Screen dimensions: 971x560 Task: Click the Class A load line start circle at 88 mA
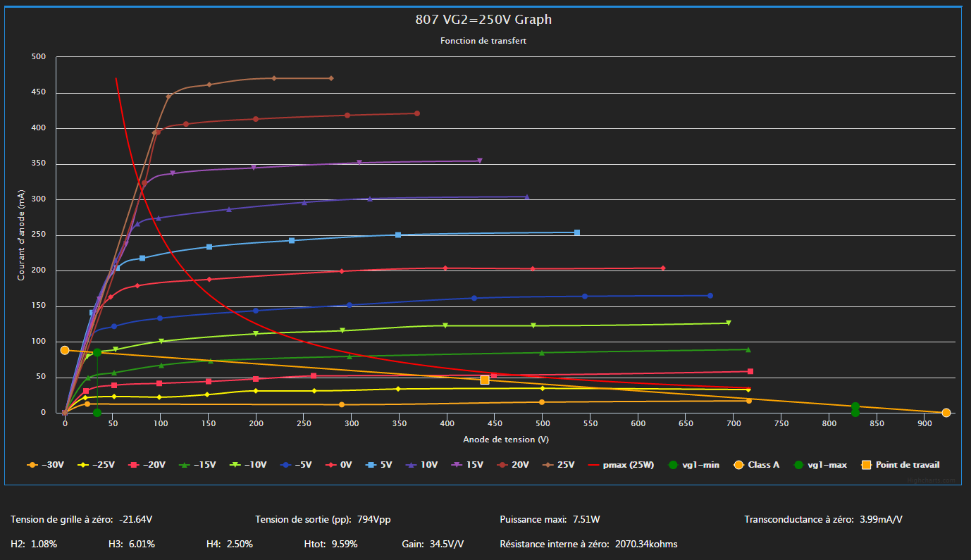pyautogui.click(x=65, y=350)
